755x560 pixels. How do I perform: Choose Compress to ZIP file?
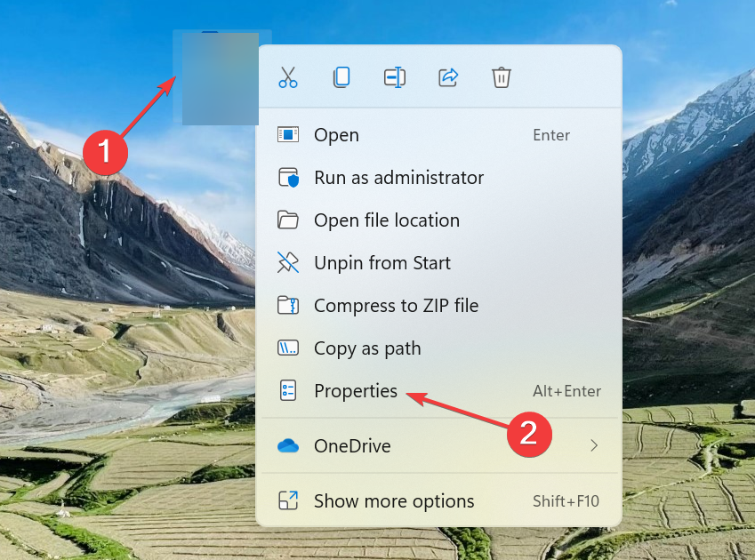[439, 306]
